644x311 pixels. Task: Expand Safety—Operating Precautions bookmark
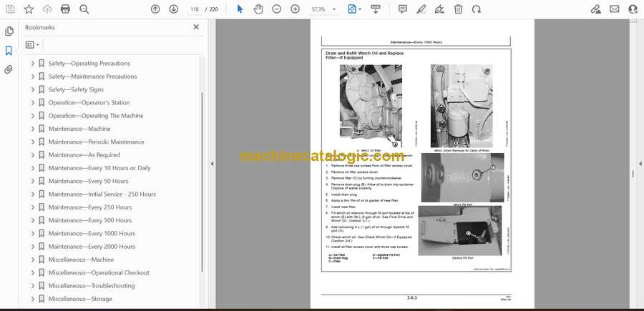33,64
